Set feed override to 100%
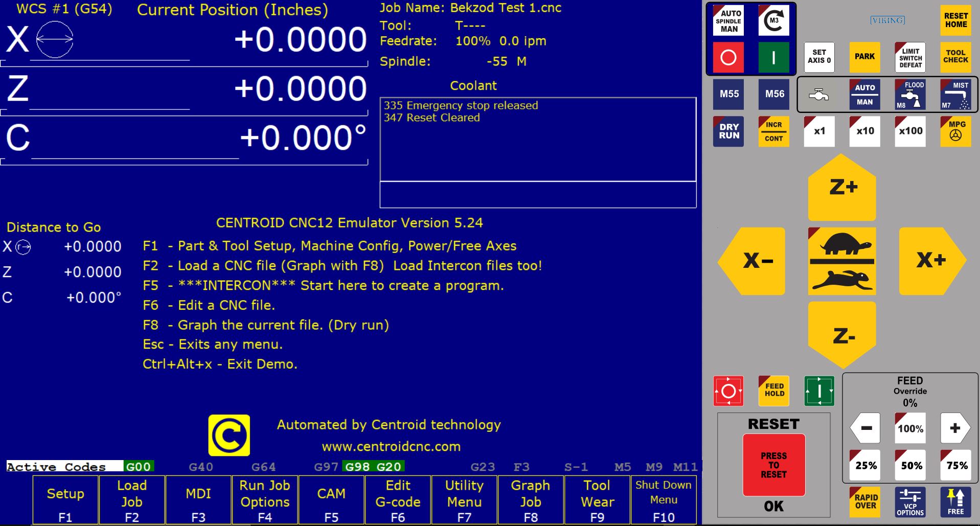The image size is (980, 526). [x=910, y=428]
